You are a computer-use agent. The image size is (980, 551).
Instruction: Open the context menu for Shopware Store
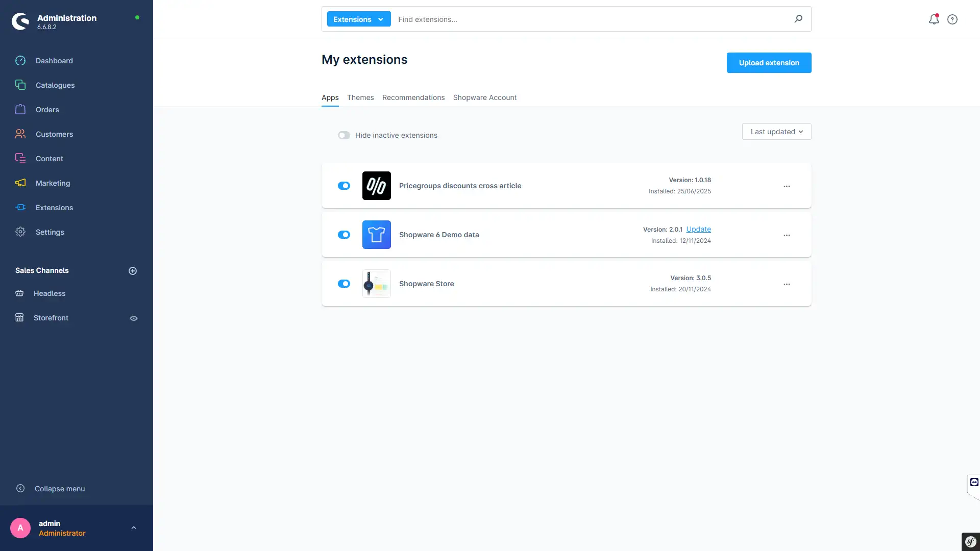click(x=787, y=284)
